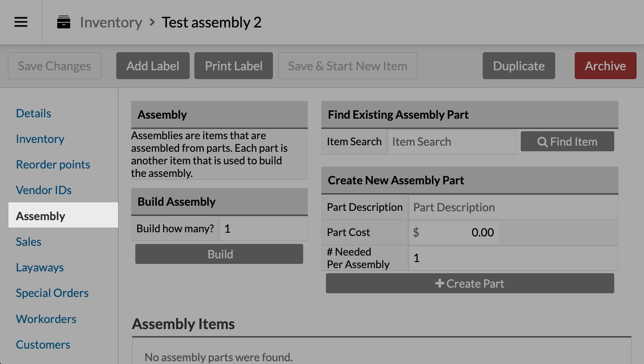Click the inventory drawer icon in breadcrumb
The image size is (644, 364).
[x=64, y=21]
